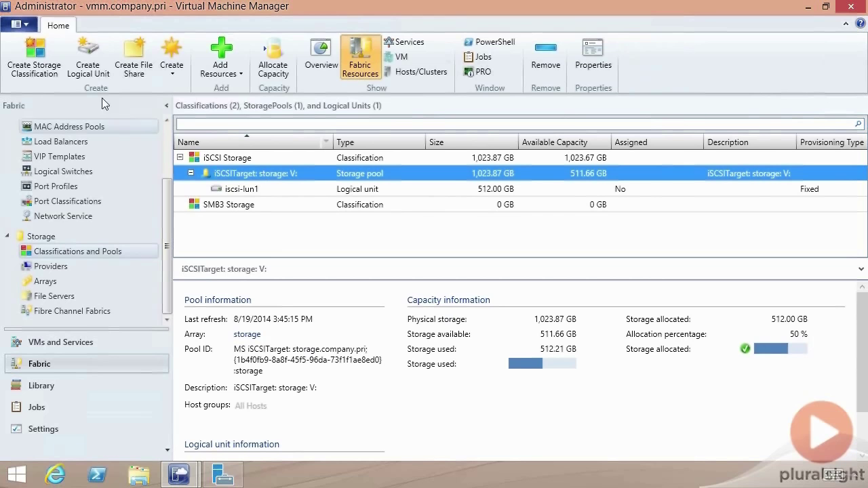Click the Storage allocated progress bar
The width and height of the screenshot is (868, 488).
coord(781,349)
